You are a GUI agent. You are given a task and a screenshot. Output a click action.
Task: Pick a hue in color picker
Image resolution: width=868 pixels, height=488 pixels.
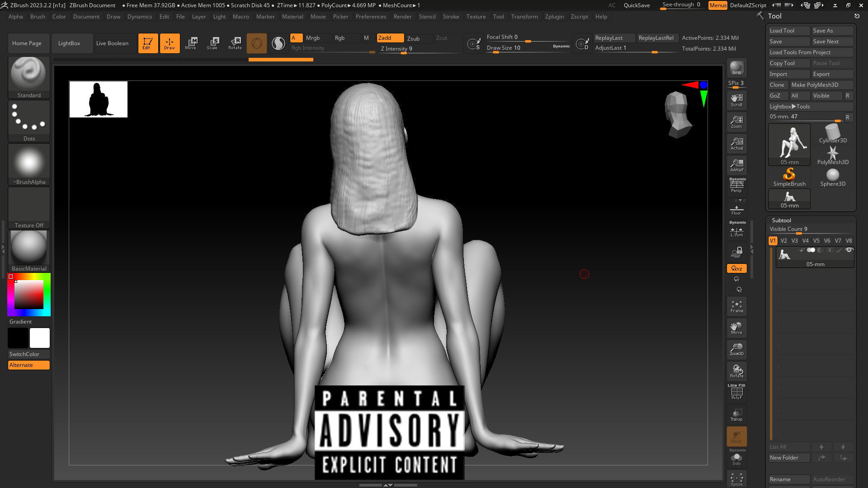[x=29, y=295]
